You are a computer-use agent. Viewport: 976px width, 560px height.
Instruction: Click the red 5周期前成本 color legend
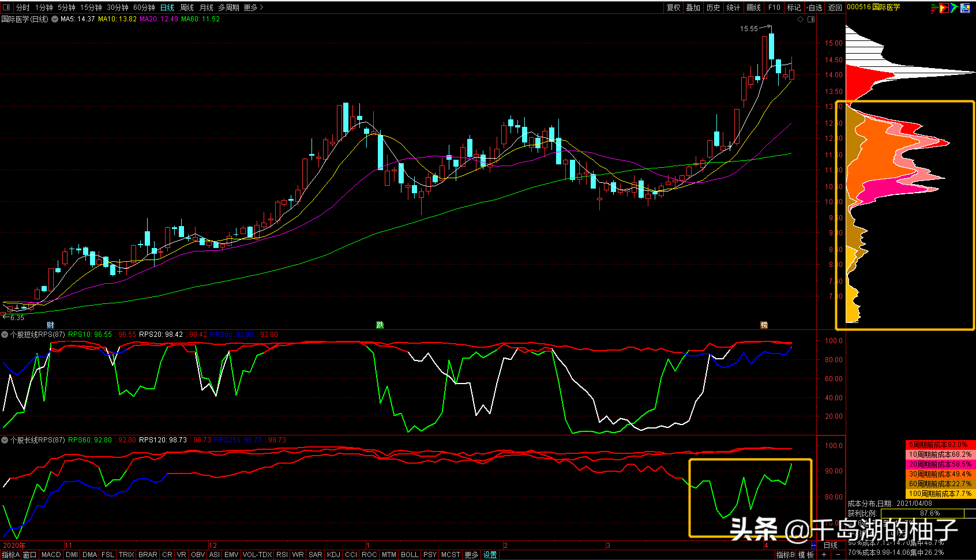pyautogui.click(x=940, y=445)
